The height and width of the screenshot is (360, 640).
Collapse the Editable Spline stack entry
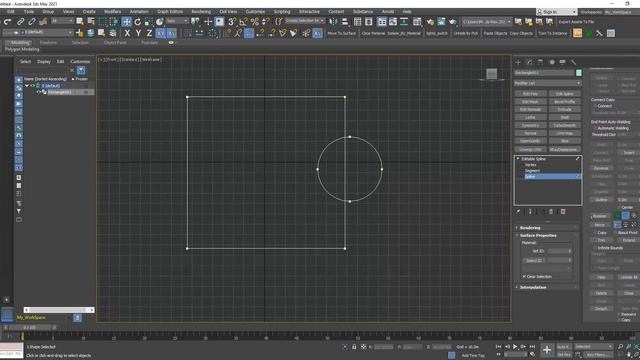[518, 159]
